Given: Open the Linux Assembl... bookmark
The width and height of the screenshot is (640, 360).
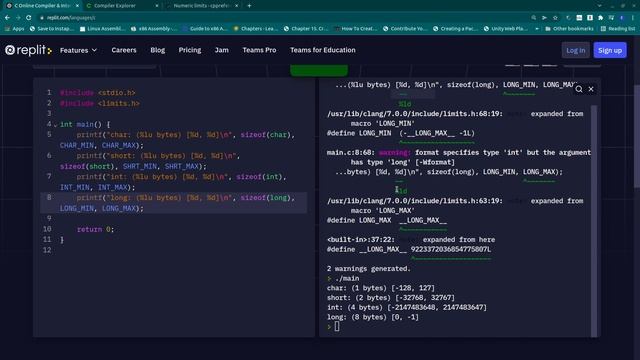Looking at the screenshot, I should coord(102,29).
